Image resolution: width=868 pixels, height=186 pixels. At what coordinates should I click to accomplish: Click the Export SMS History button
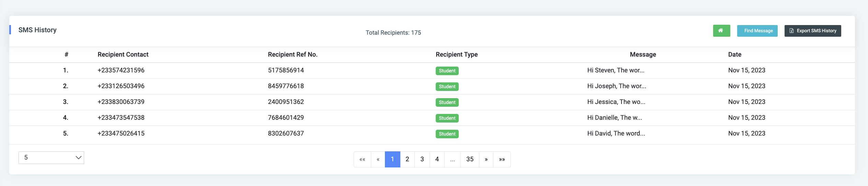tap(813, 31)
